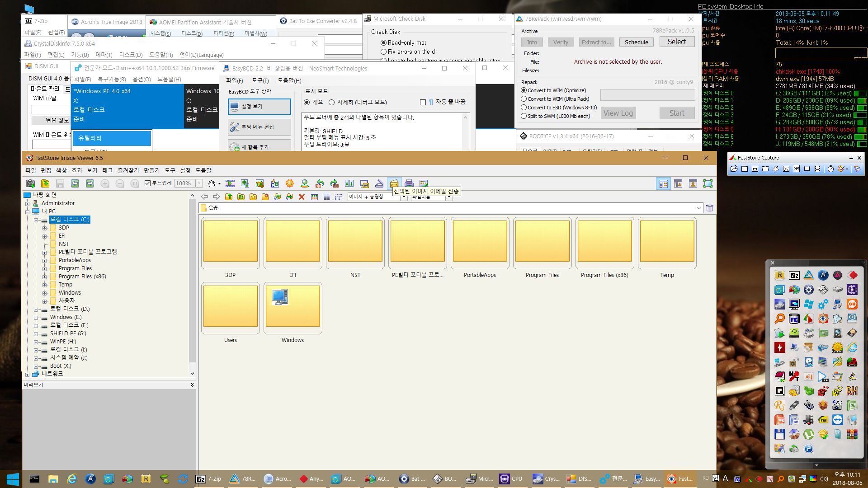Start screen recorder in FastStone Capture
Viewport: 868px width, 488px height.
point(817,169)
